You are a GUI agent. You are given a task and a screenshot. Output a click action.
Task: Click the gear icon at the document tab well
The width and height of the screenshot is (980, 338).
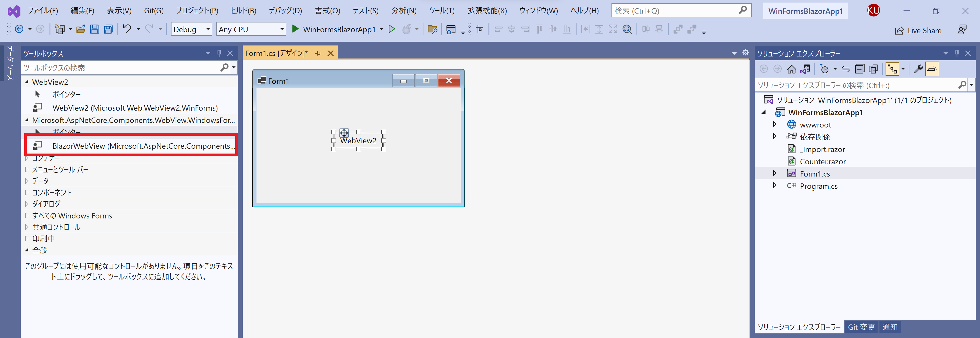coord(745,53)
